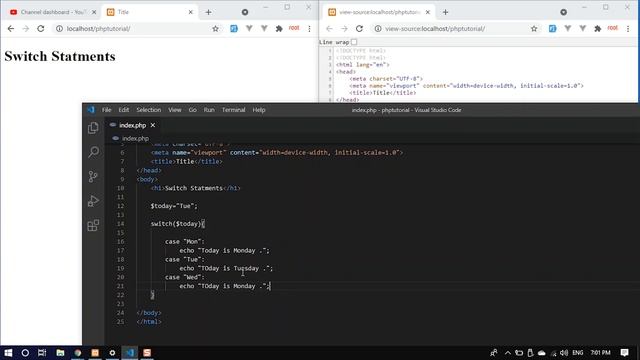Screen dimensions: 640x360
Task: Close the Channel dashboard tab
Action: [94, 12]
